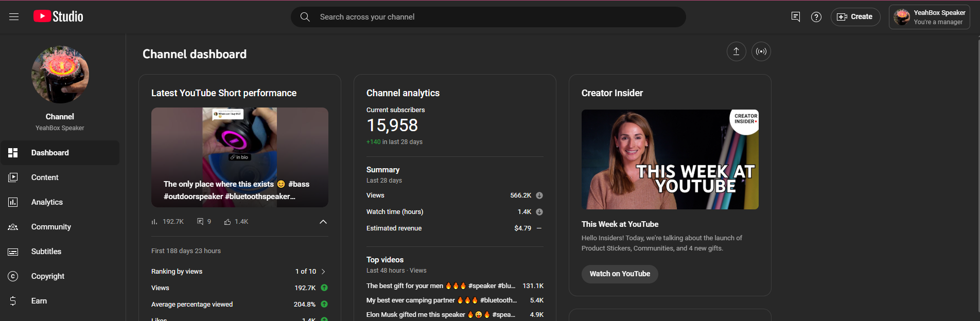Open the Help question mark icon
Image resolution: width=980 pixels, height=321 pixels.
tap(816, 17)
